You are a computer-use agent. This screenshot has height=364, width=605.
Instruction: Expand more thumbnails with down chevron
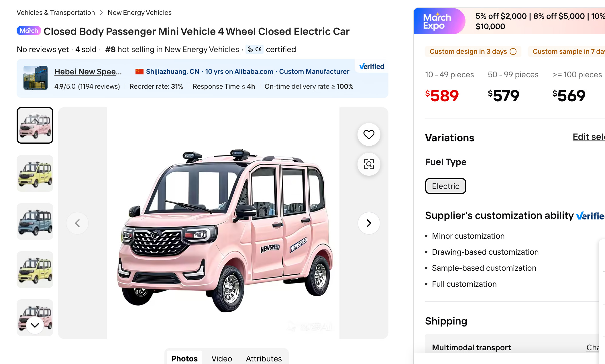[x=35, y=325]
